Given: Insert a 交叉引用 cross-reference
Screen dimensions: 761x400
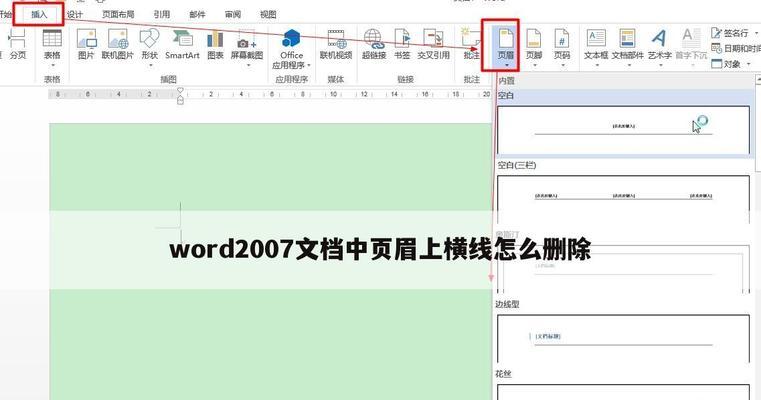Looking at the screenshot, I should coord(433,44).
